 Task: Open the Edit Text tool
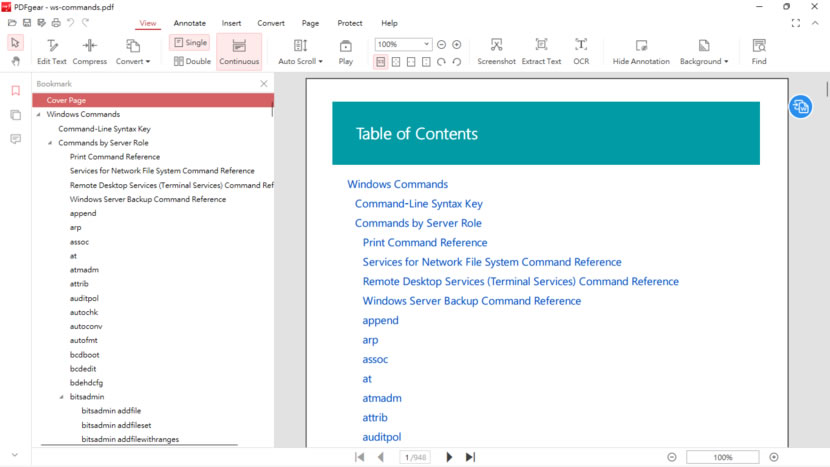52,52
